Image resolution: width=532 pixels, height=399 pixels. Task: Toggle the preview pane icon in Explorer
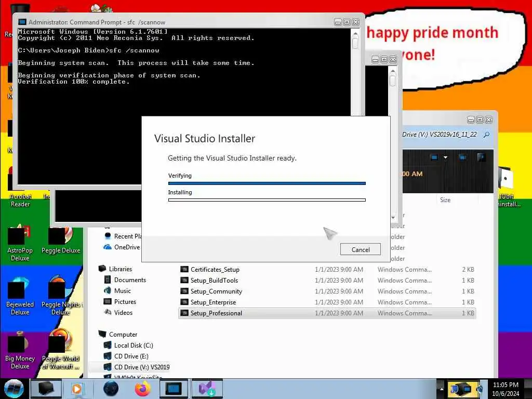(x=462, y=157)
